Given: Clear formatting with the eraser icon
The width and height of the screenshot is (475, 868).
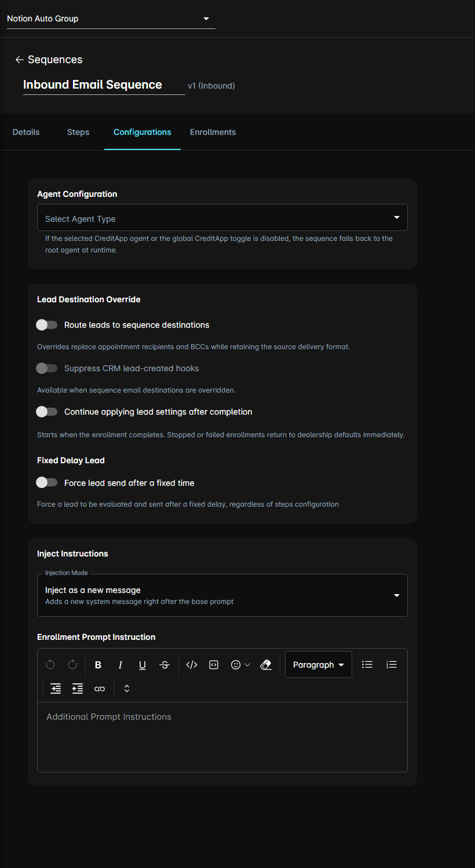Looking at the screenshot, I should coord(266,665).
